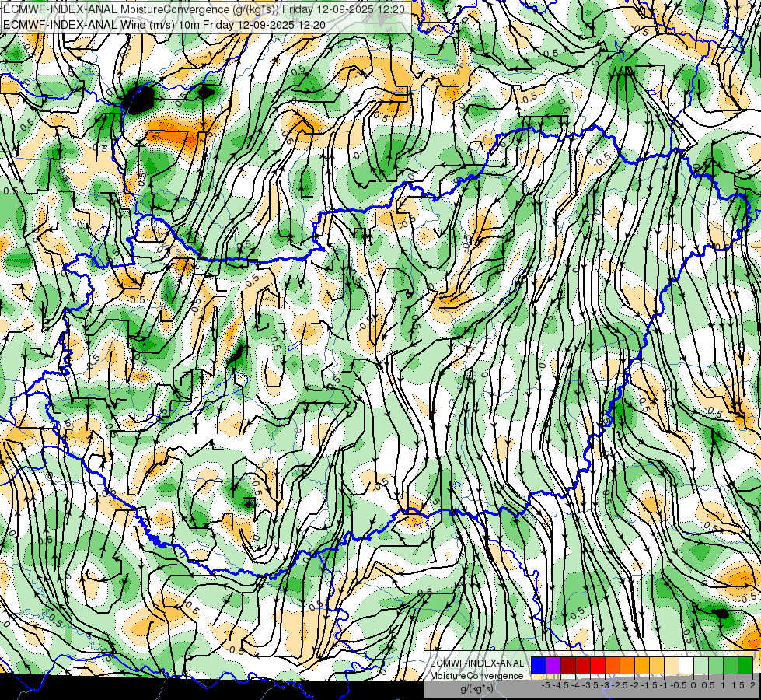Click the -5 legend scale value
The width and height of the screenshot is (761, 700).
[546, 685]
